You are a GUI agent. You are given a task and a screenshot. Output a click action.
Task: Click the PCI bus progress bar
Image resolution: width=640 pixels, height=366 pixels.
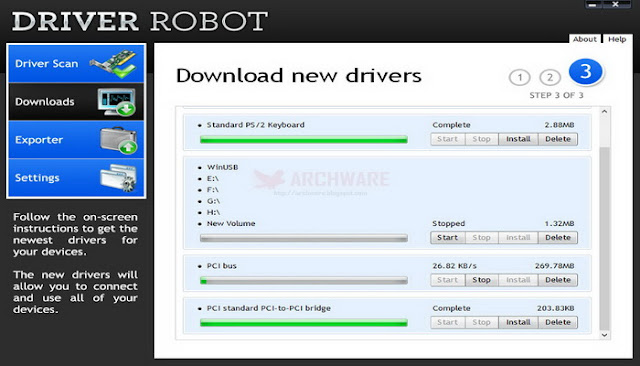[x=304, y=281]
